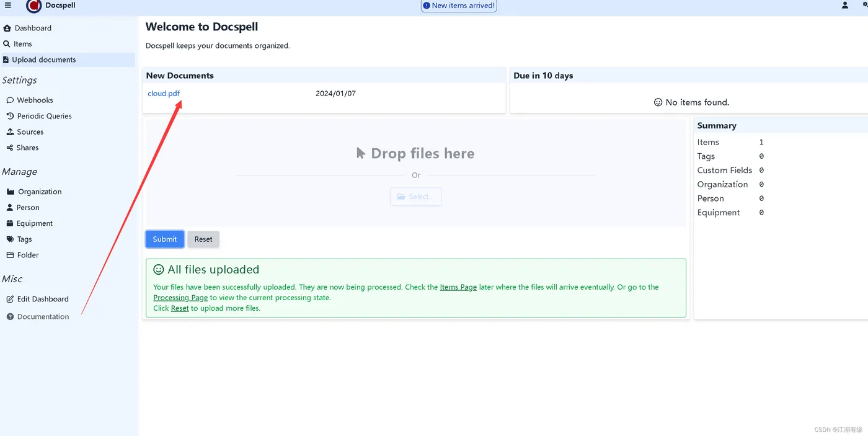The image size is (868, 436).
Task: Click the Submit button
Action: click(165, 239)
